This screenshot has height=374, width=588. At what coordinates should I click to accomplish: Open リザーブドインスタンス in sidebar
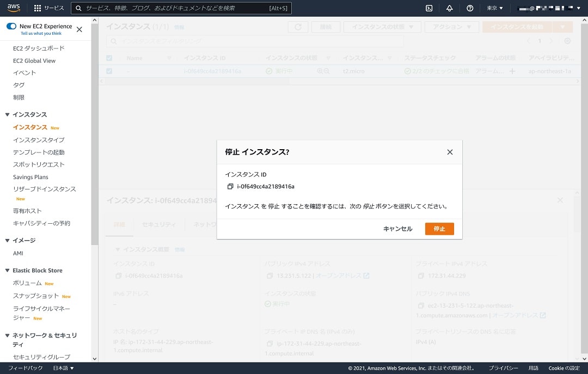44,189
